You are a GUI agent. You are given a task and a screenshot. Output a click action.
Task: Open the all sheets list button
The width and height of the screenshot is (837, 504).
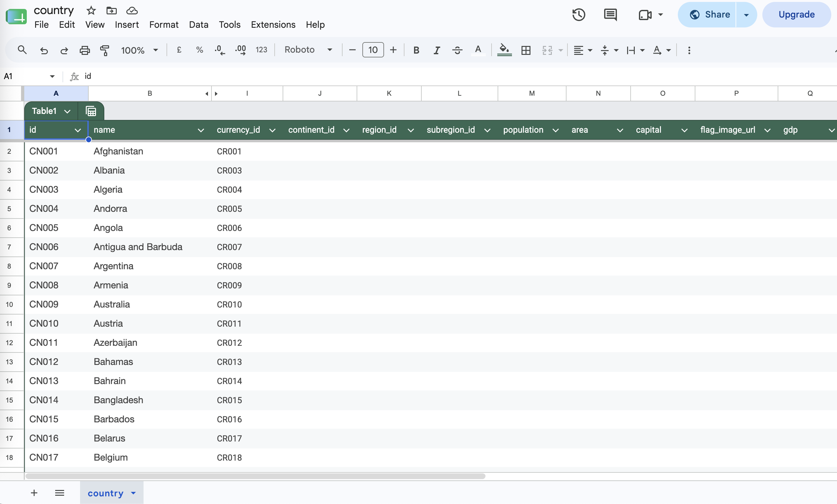pos(59,493)
